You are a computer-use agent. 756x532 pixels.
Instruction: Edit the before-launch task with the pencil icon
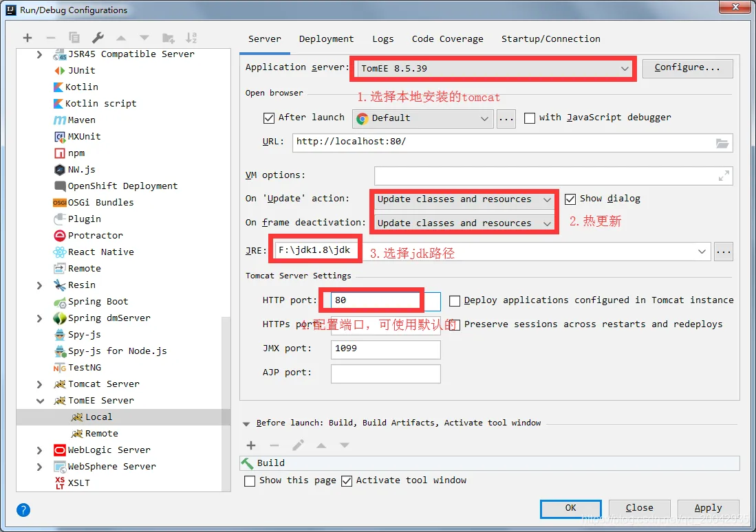(298, 445)
